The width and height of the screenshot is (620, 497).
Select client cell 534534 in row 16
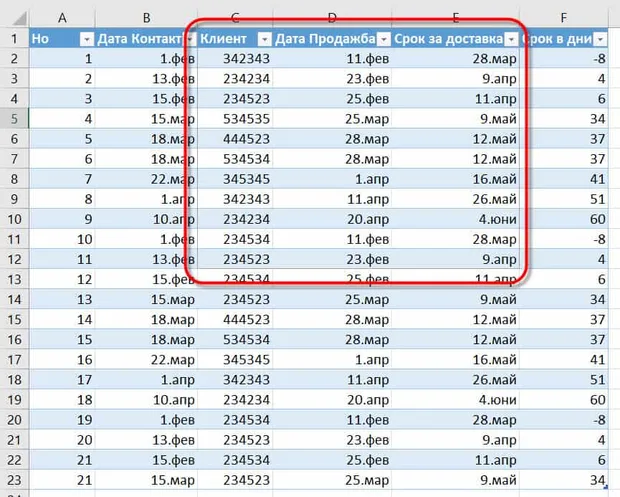coord(235,340)
